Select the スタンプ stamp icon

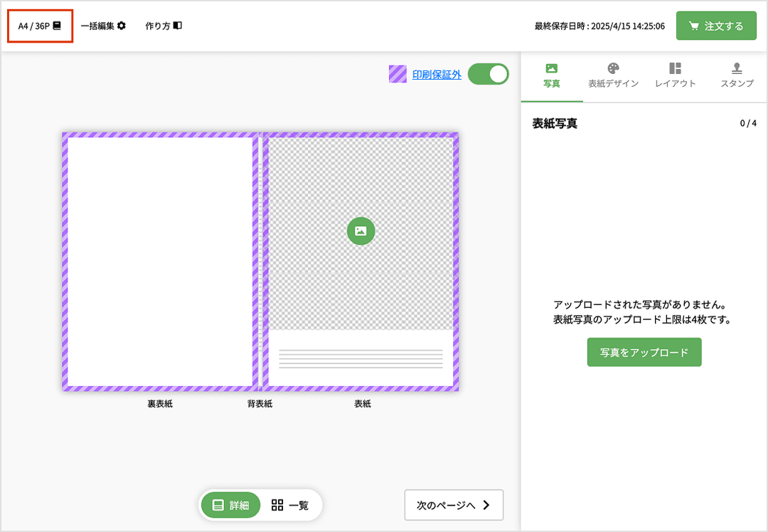[x=737, y=68]
